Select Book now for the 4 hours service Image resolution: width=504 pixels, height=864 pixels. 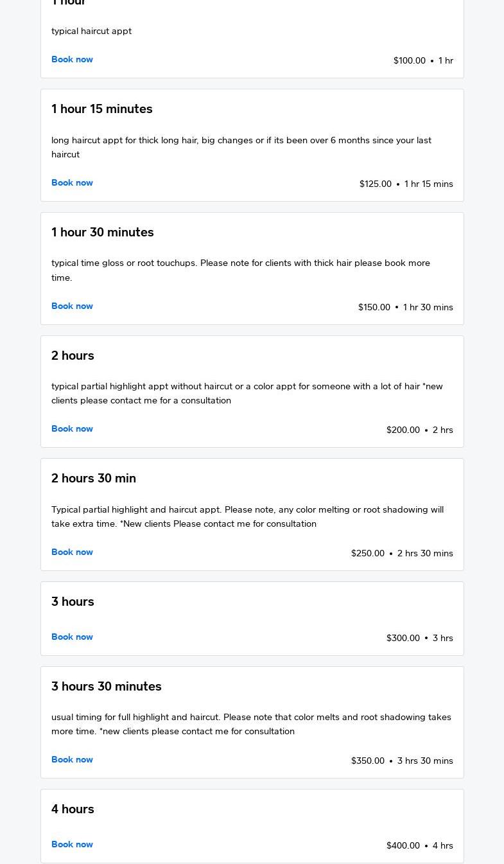pos(72,845)
